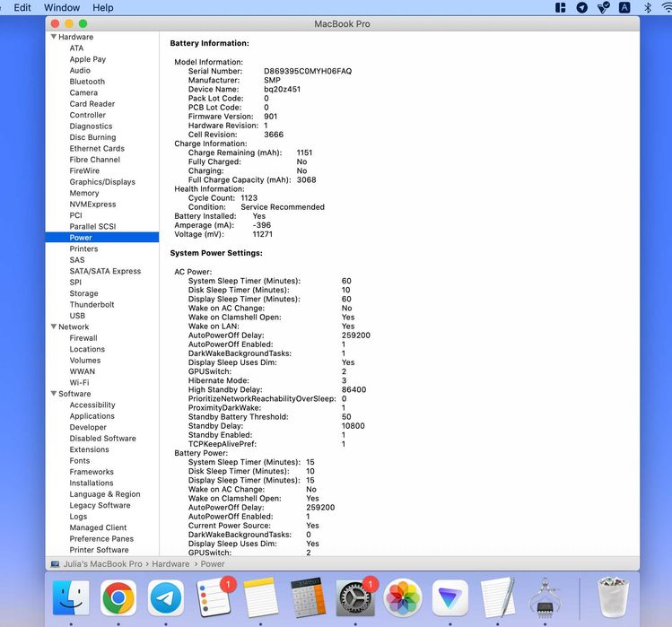672x627 pixels.
Task: Open the Trash in the Dock
Action: 614,597
